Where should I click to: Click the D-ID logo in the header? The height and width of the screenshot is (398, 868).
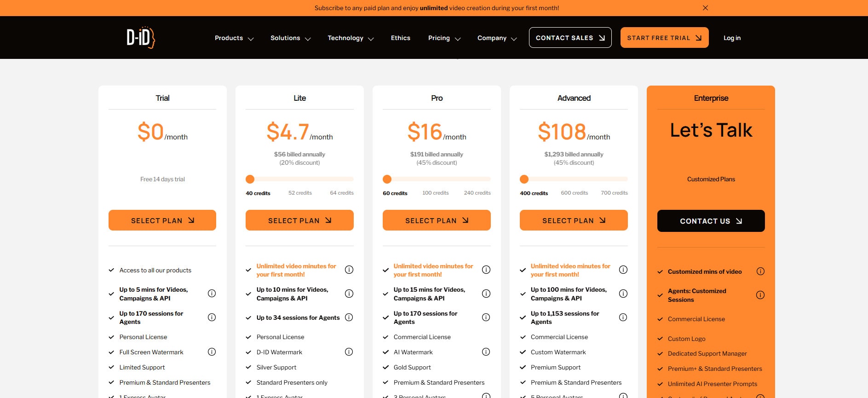[141, 37]
